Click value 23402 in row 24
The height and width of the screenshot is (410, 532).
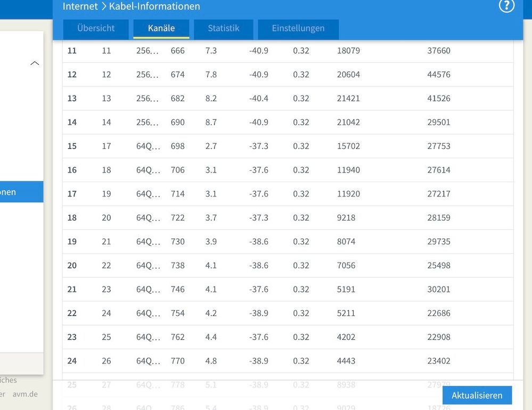pyautogui.click(x=439, y=361)
